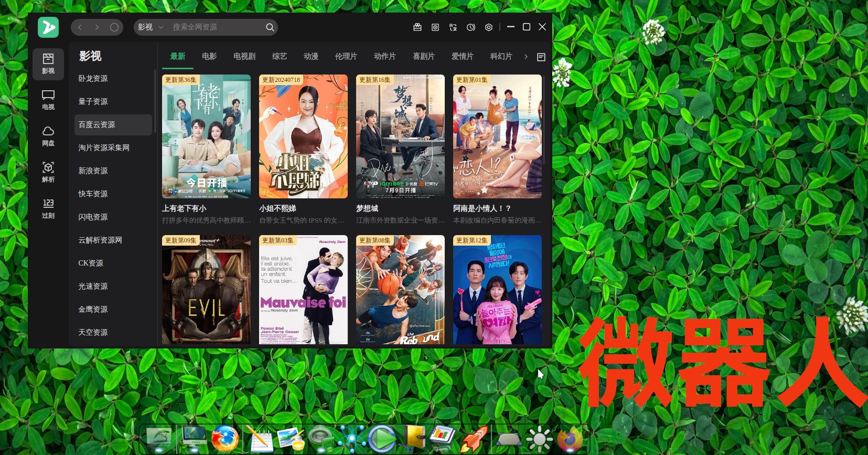
Task: Open the yellow address book dock icon
Action: (413, 439)
